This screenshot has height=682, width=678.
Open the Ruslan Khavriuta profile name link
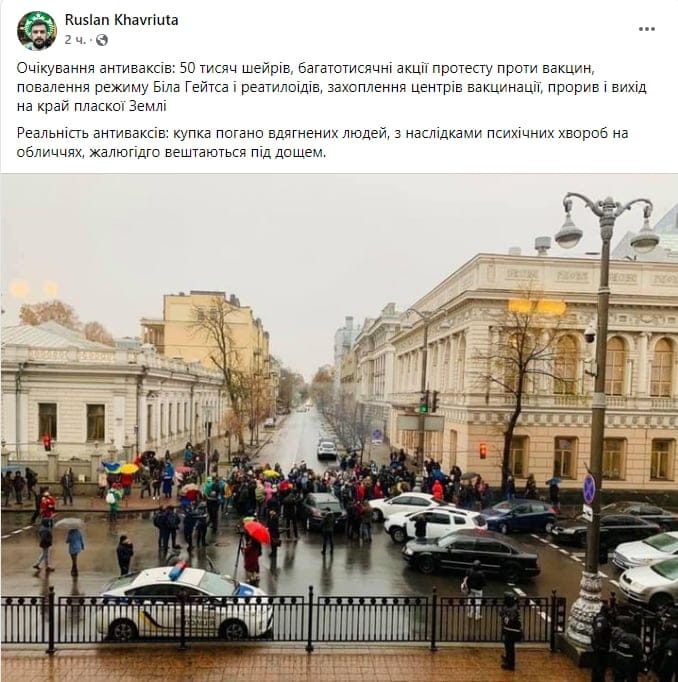(x=121, y=20)
